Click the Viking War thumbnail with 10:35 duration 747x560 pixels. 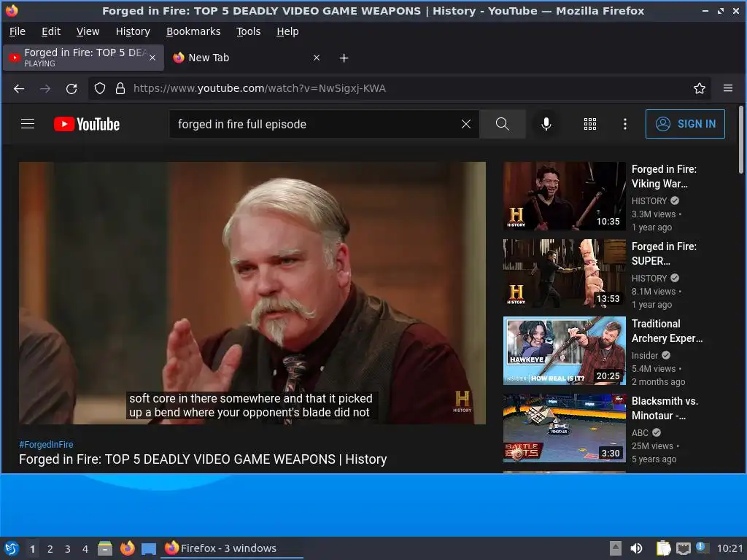(x=565, y=196)
